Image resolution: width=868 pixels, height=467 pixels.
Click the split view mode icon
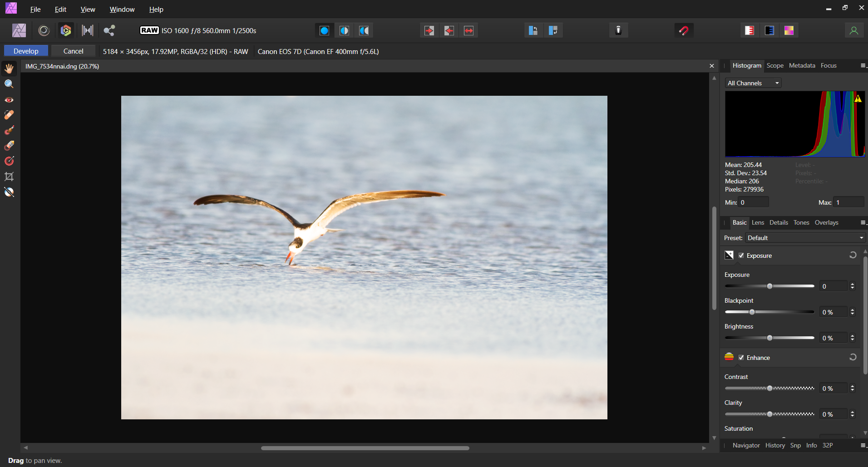tap(344, 30)
